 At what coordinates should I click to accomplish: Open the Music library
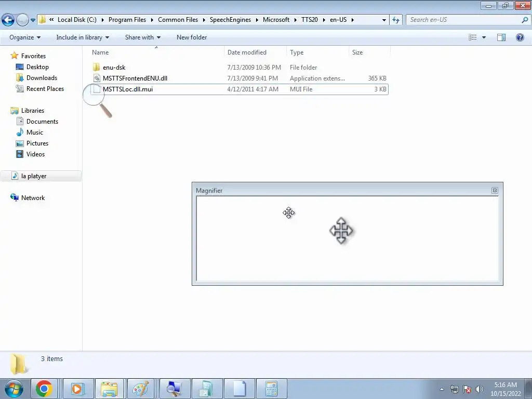click(35, 132)
